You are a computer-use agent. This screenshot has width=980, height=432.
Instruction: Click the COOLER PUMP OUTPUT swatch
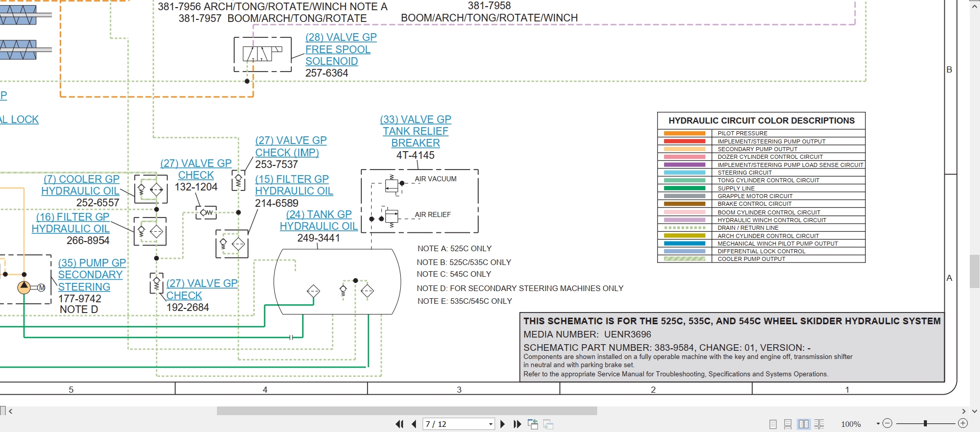(x=684, y=259)
